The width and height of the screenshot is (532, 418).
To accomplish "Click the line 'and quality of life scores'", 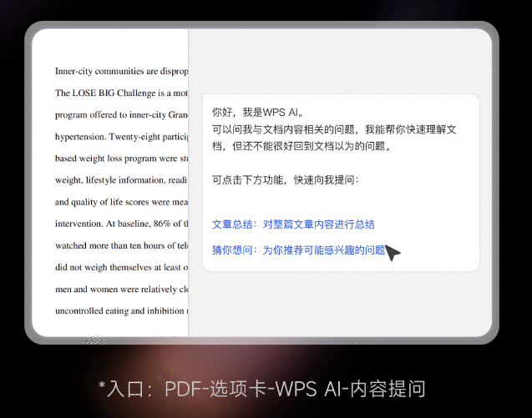I will (x=121, y=201).
